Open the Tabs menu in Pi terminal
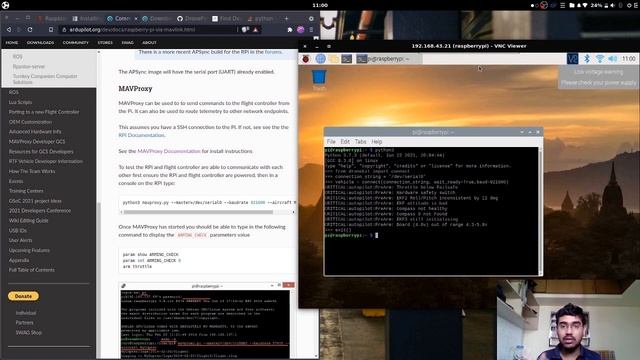 click(x=360, y=142)
